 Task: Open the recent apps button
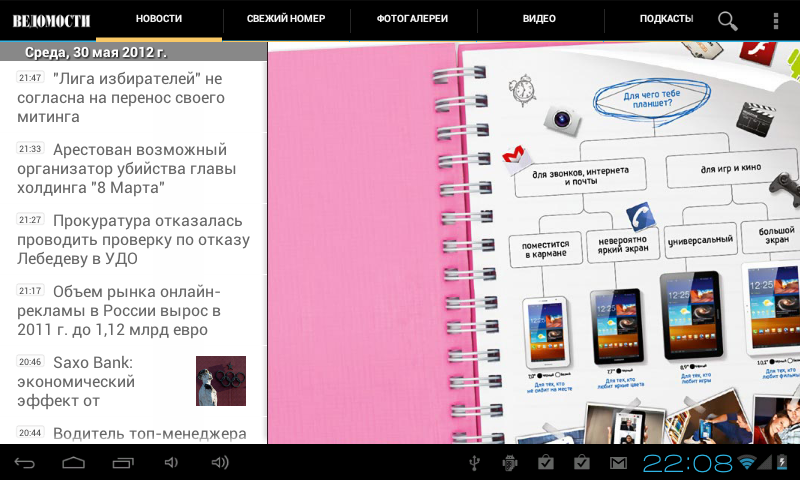[x=123, y=462]
